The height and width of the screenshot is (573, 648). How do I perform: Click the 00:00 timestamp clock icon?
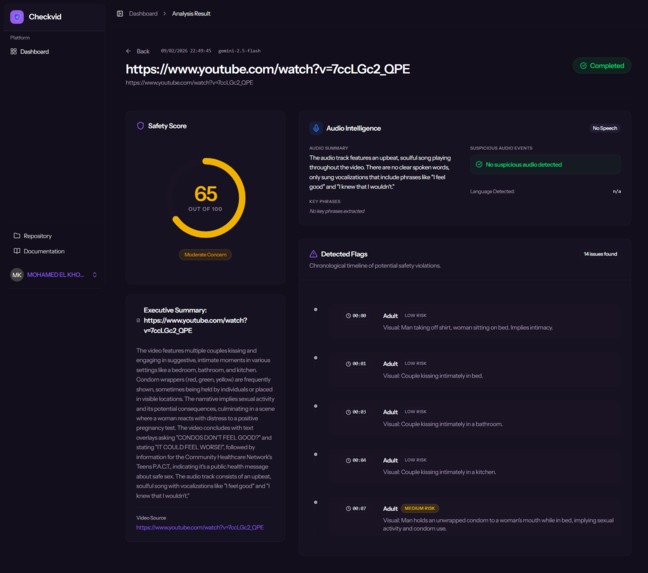348,316
